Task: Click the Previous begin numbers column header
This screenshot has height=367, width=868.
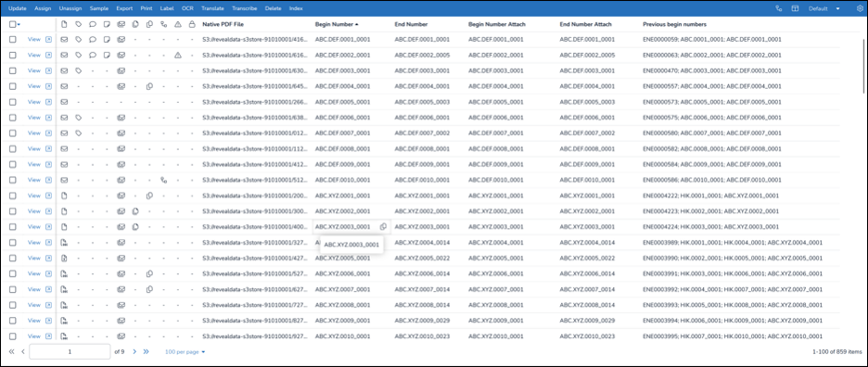Action: (x=674, y=24)
